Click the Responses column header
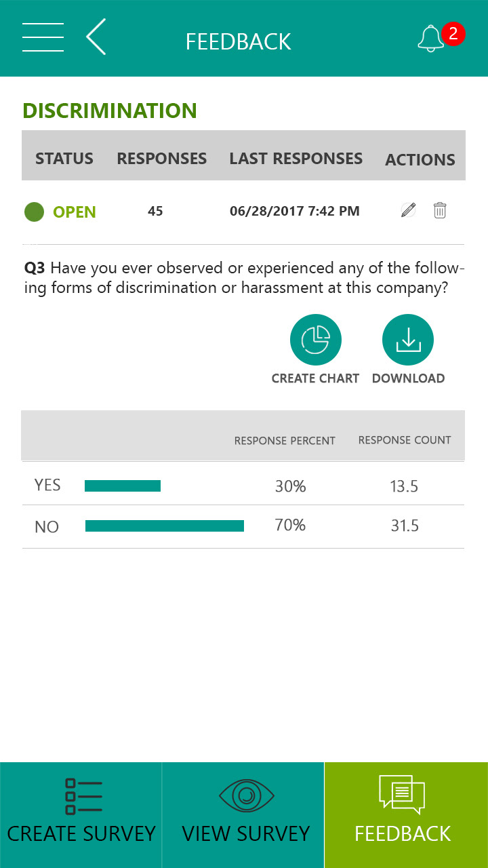Viewport: 488px width, 868px height. (x=161, y=159)
